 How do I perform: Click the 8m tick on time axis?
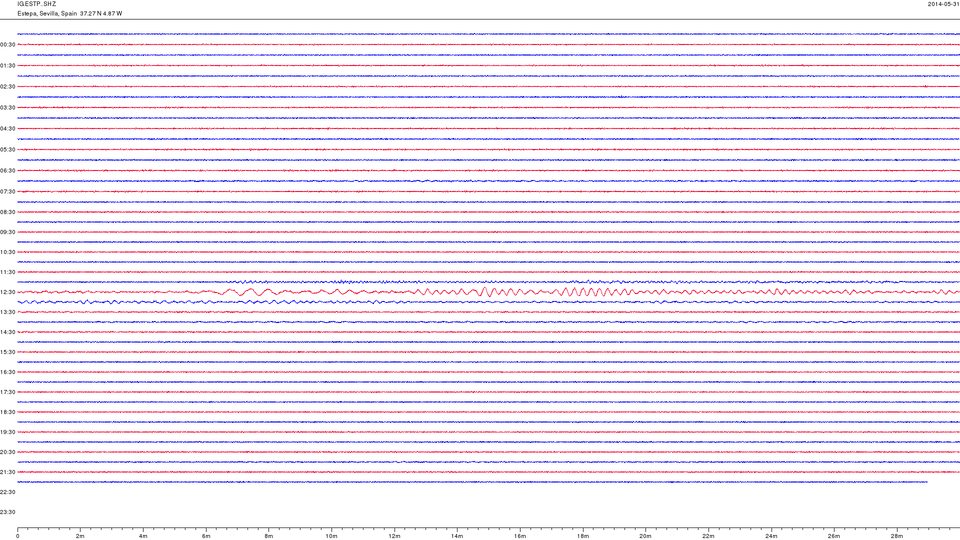(269, 536)
